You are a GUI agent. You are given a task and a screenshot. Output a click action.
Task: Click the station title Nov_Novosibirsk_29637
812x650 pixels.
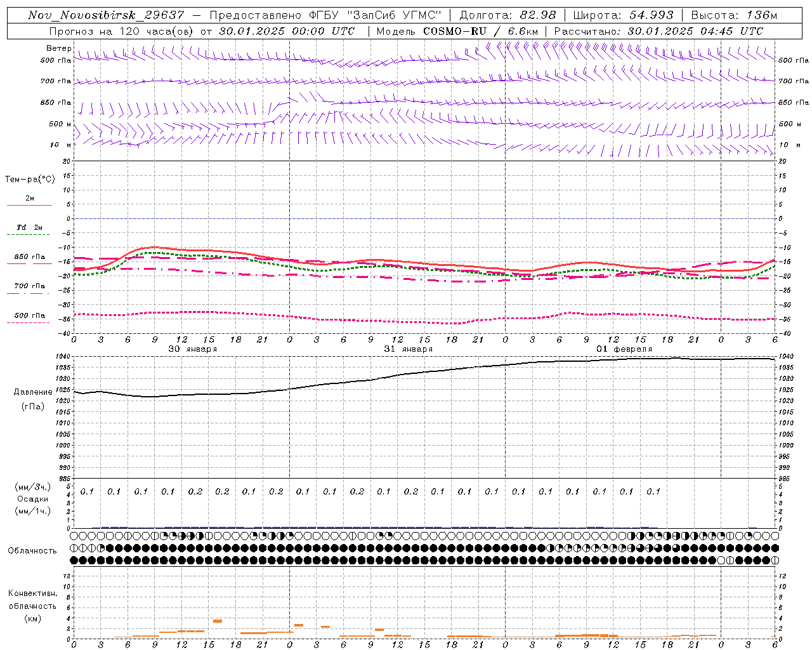[106, 15]
